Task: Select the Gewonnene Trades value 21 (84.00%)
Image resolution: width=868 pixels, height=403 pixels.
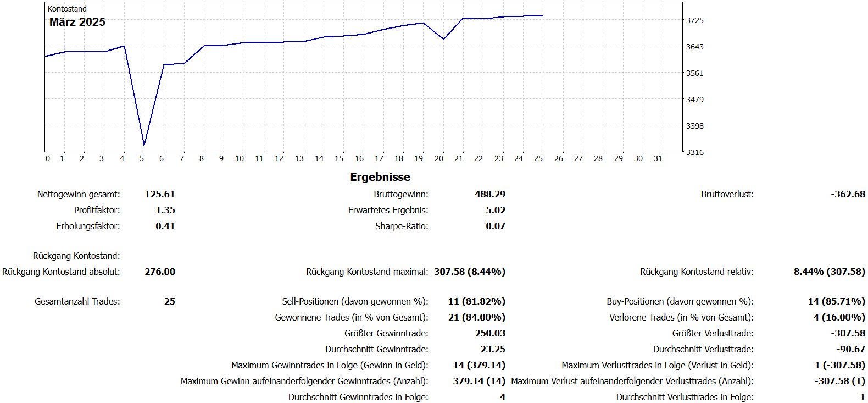Action: [x=477, y=317]
